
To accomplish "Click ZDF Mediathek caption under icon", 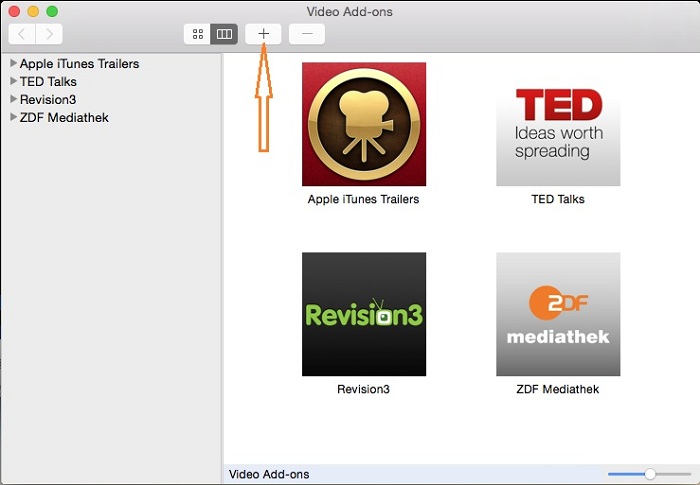I will [x=558, y=389].
